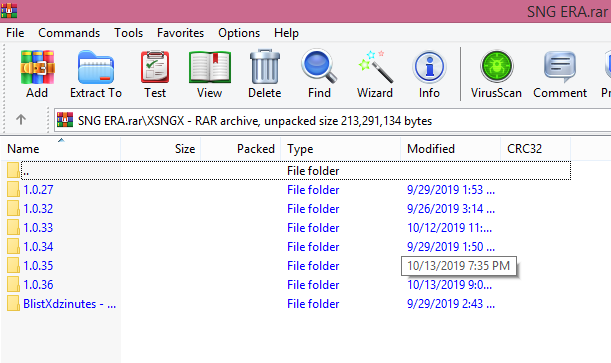
Task: Click the Delete trash can icon
Action: click(265, 67)
